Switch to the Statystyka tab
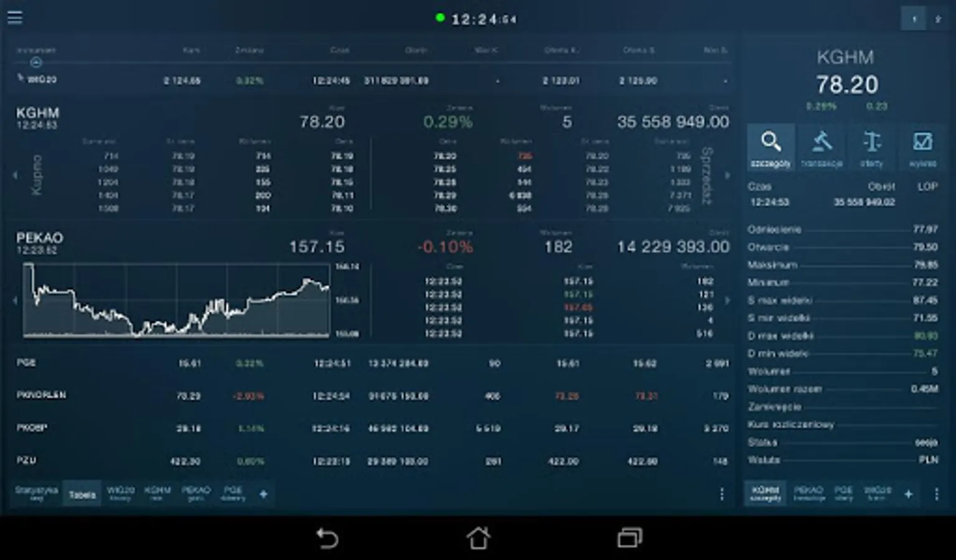 click(x=37, y=494)
